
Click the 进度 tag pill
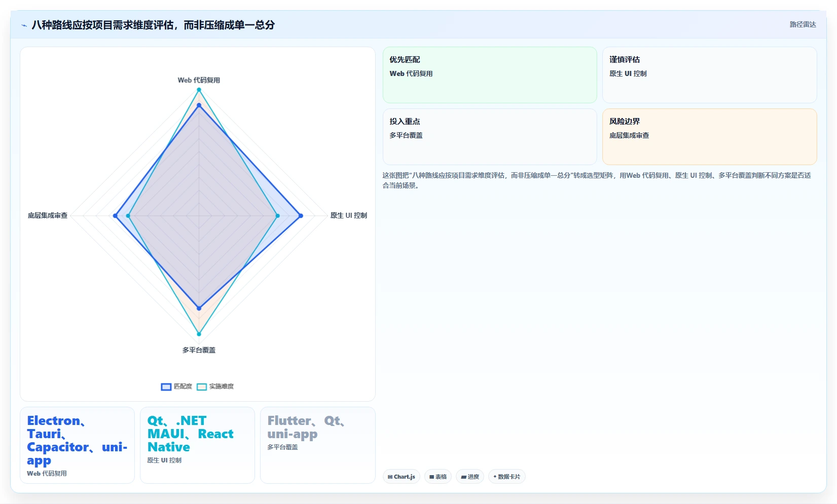pyautogui.click(x=470, y=477)
